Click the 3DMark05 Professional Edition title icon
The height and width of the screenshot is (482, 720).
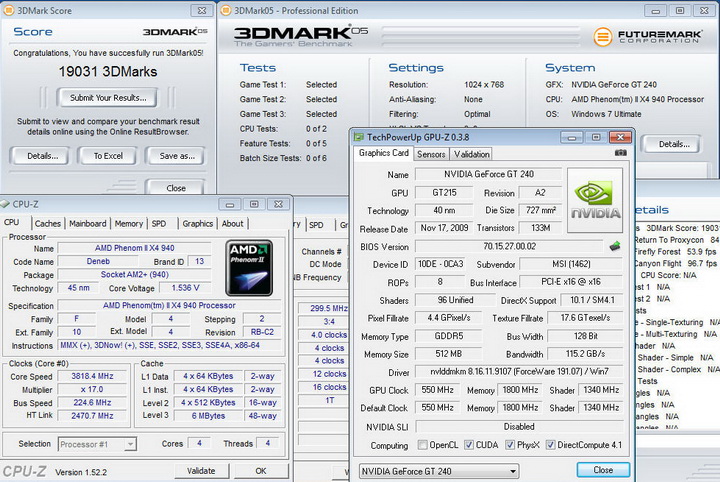(225, 10)
